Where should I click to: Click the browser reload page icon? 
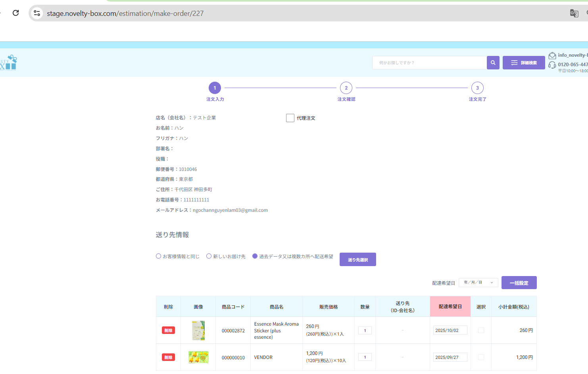click(16, 13)
